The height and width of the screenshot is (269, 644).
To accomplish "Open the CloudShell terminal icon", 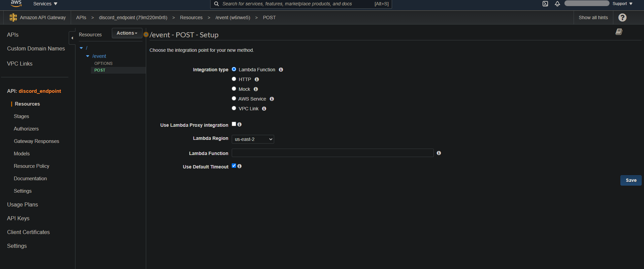I will point(545,4).
